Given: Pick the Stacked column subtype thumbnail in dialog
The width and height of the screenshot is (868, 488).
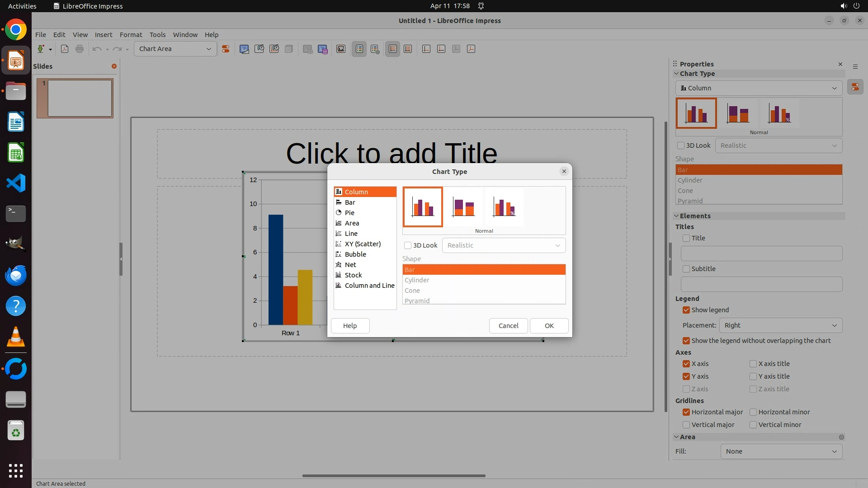Looking at the screenshot, I should tap(463, 207).
